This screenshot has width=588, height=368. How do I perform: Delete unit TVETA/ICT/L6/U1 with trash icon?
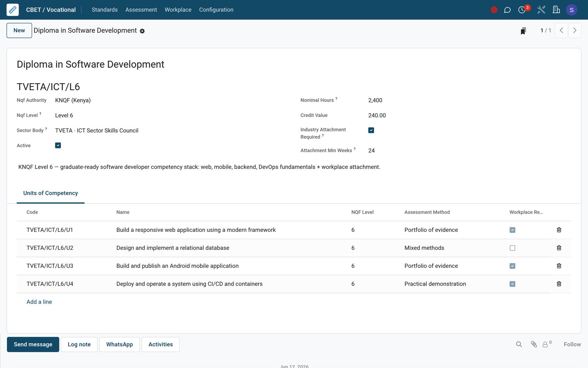pos(559,230)
